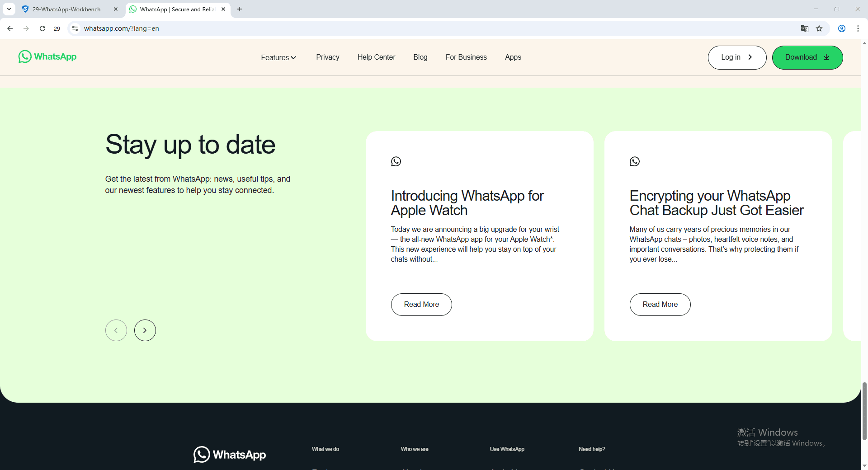This screenshot has height=470, width=868.
Task: Click the download arrow inside the Download button
Action: click(827, 57)
